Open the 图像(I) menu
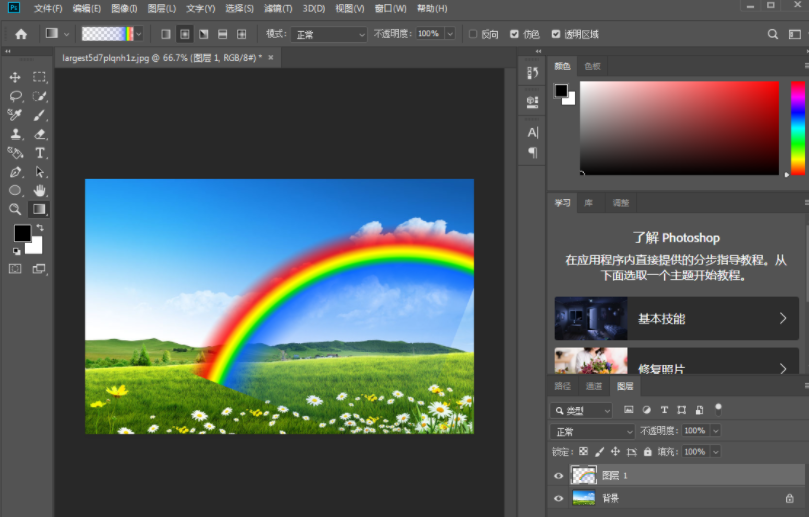 (x=124, y=8)
